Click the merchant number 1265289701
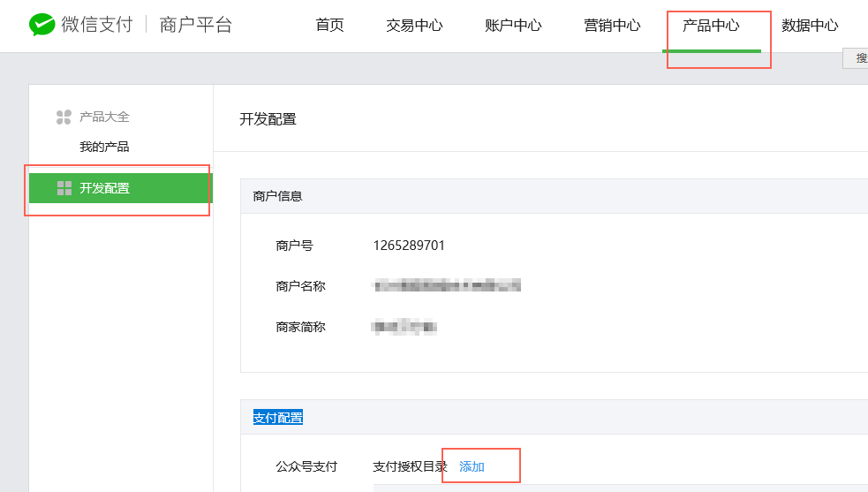868x492 pixels. click(409, 246)
